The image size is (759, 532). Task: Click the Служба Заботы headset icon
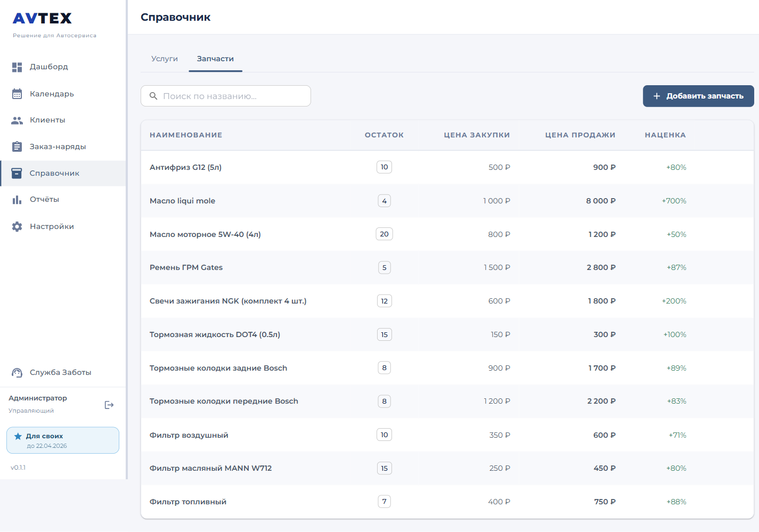point(17,373)
